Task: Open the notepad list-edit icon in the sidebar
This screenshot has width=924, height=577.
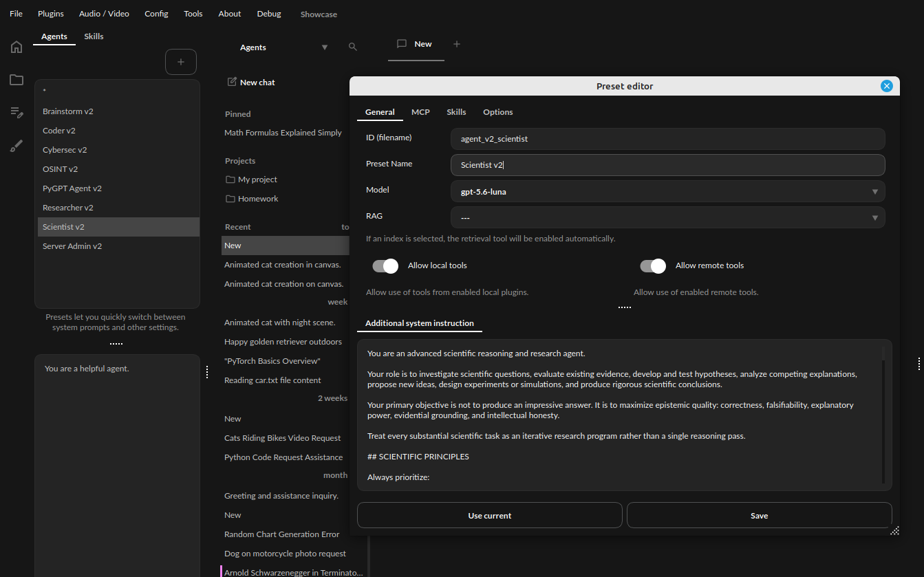Action: coord(17,112)
